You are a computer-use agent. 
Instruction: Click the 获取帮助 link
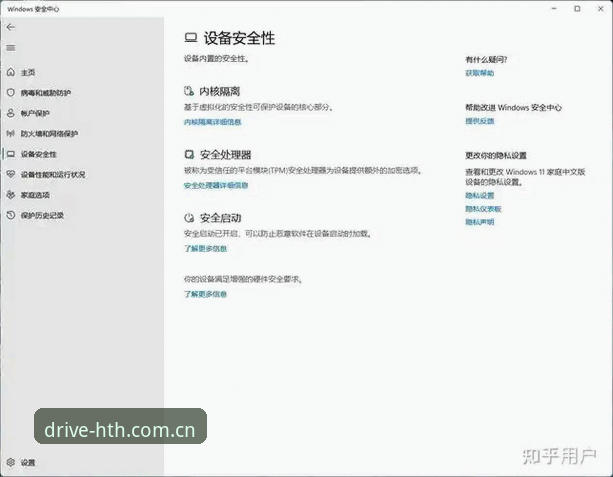(479, 73)
